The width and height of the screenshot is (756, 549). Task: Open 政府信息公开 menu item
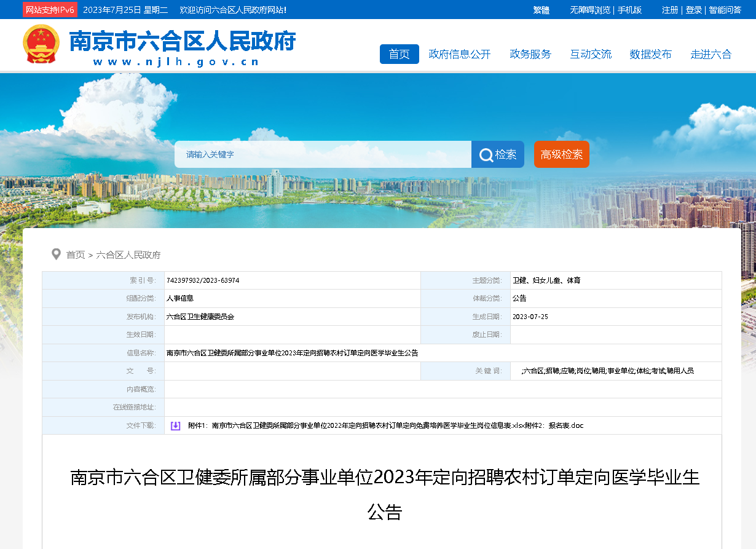[x=459, y=54]
